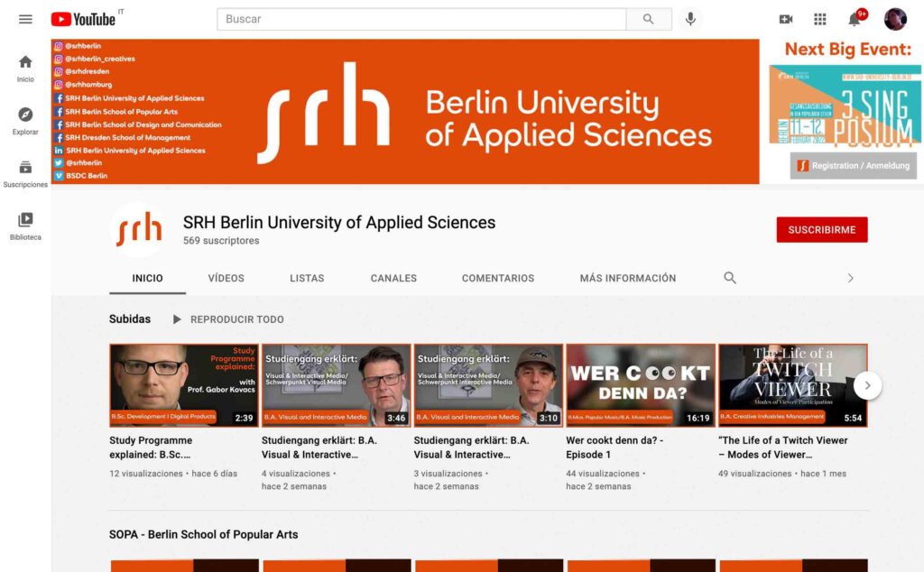Open the @srhberlin Twitter link

[79, 162]
